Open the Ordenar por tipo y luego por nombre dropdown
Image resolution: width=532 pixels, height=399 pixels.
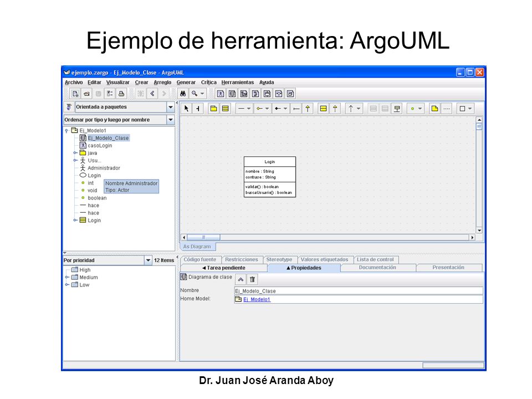tap(171, 120)
